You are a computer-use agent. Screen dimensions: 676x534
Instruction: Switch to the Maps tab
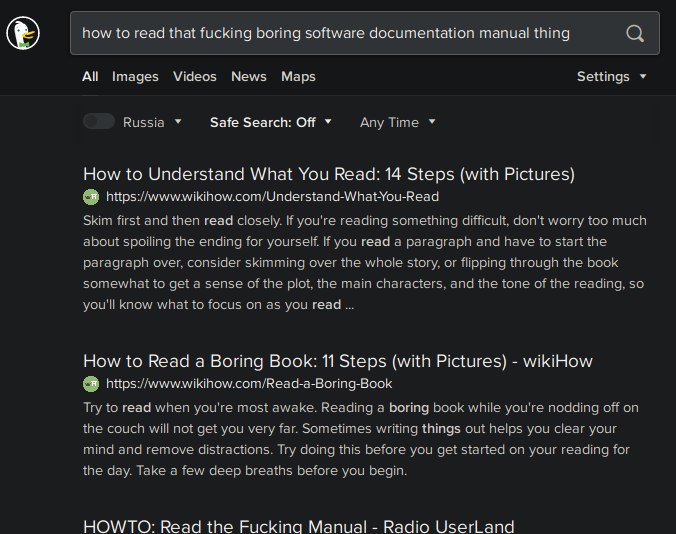(298, 76)
